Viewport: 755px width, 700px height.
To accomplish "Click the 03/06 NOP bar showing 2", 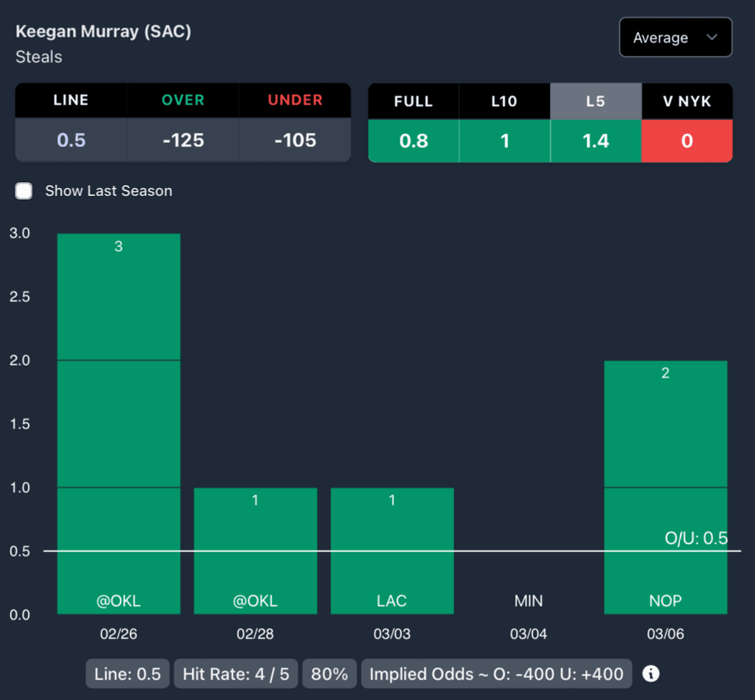I will 665,486.
